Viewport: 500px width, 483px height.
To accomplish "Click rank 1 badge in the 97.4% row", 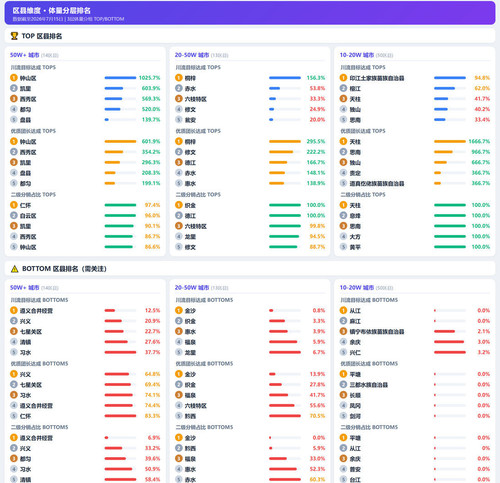I will tap(14, 205).
